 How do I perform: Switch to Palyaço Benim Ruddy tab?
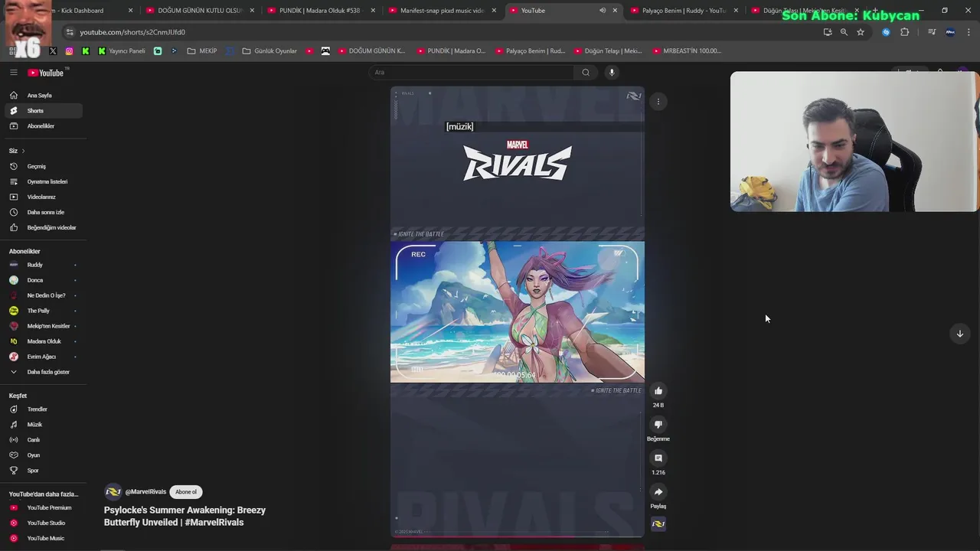tap(684, 11)
